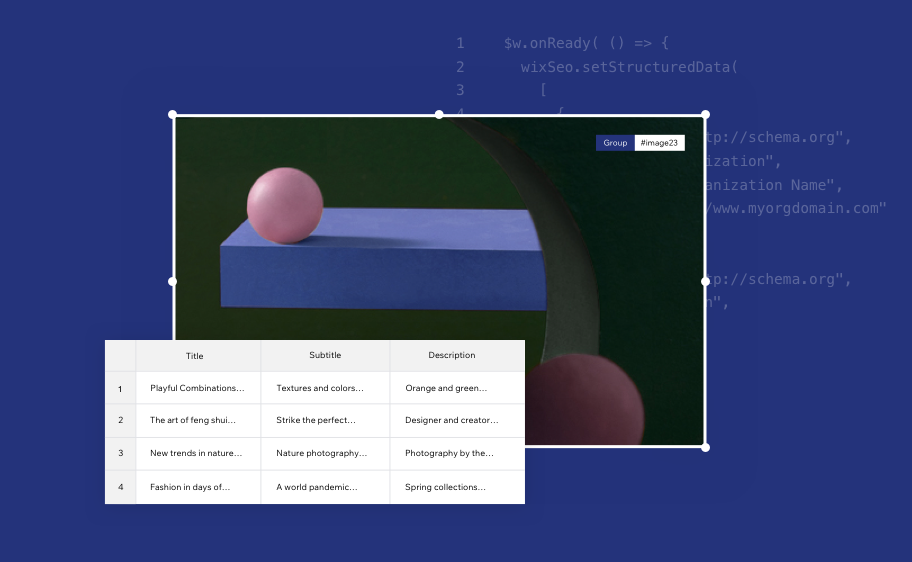Image resolution: width=912 pixels, height=562 pixels.
Task: Select row number 4 in table
Action: 120,487
